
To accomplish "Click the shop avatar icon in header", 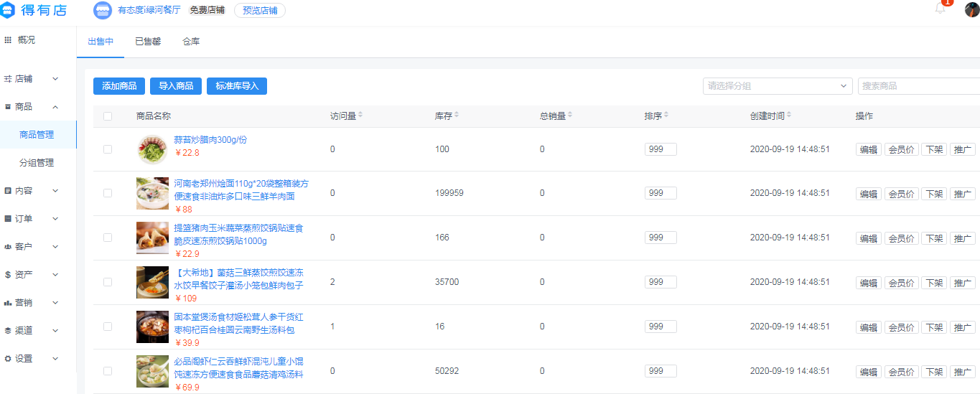I will 103,10.
